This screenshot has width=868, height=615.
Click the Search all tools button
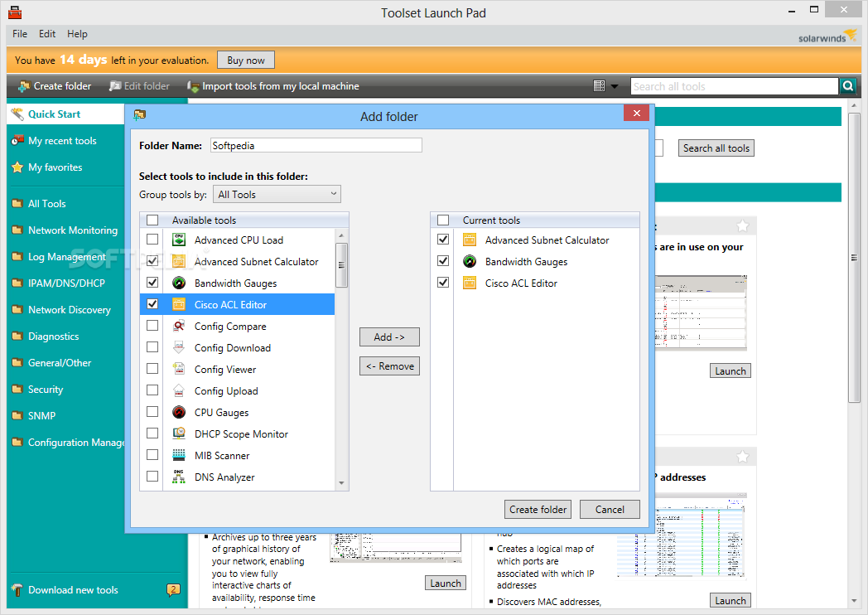coord(716,148)
